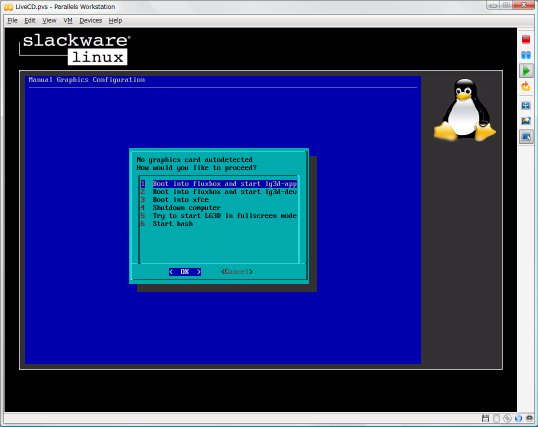Image resolution: width=538 pixels, height=427 pixels.
Task: Open the Edit menu
Action: [30, 21]
